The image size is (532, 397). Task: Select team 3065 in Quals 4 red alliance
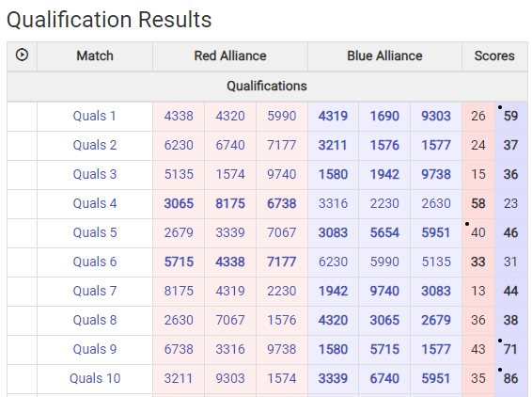coord(179,203)
